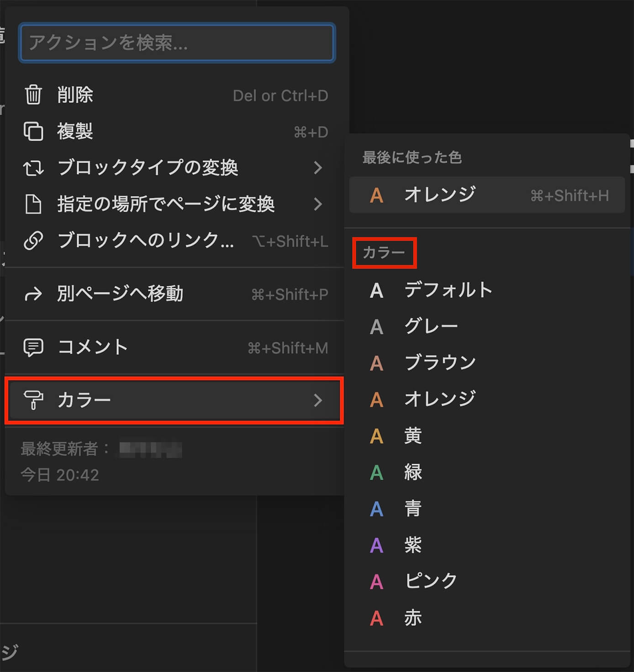This screenshot has height=672, width=634.
Task: Open the カラー menu entry
Action: coord(174,400)
